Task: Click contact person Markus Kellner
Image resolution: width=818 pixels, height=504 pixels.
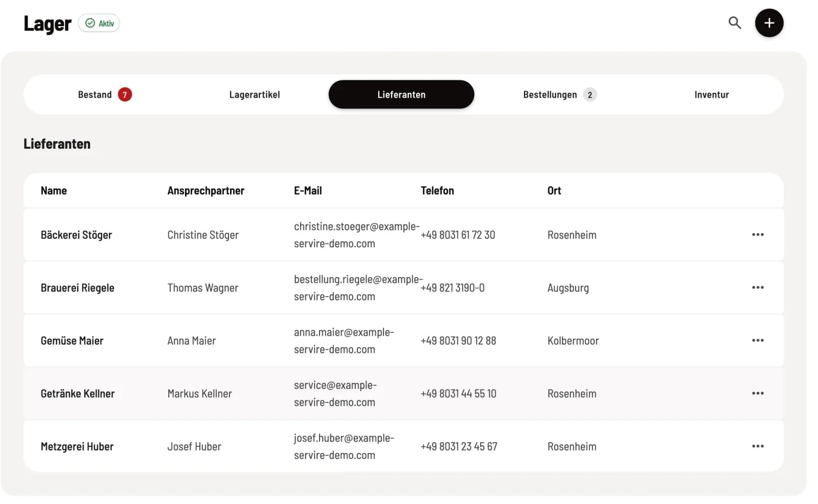Action: point(199,394)
